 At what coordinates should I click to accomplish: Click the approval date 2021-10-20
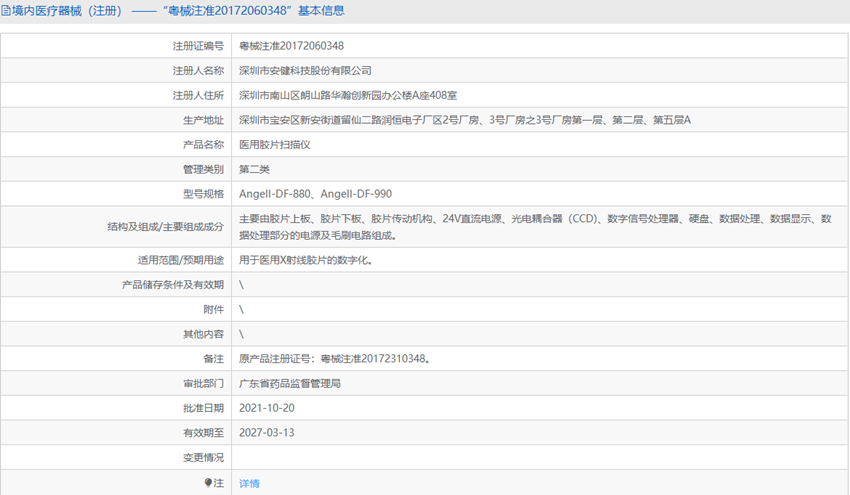pyautogui.click(x=267, y=408)
